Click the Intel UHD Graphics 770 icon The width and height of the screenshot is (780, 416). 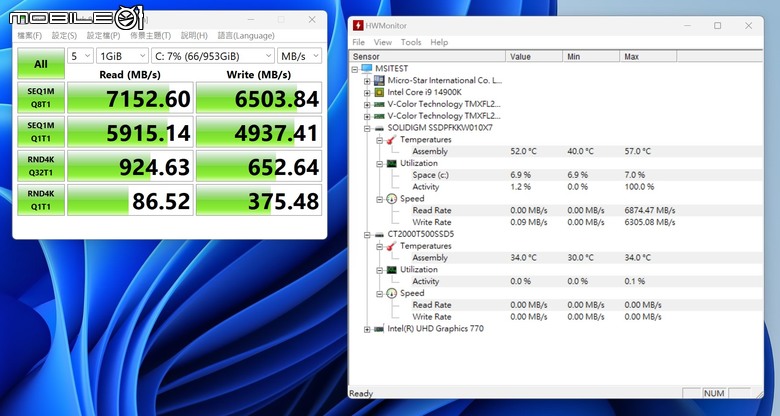click(379, 328)
